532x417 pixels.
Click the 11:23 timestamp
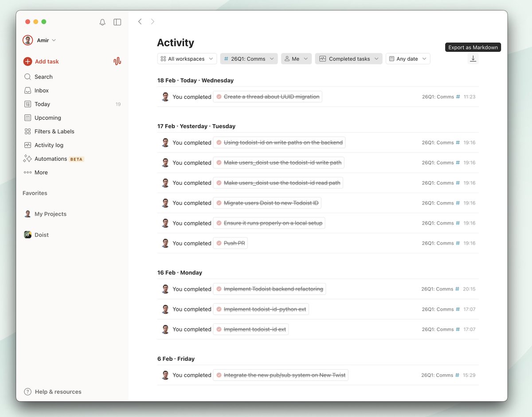pos(469,97)
